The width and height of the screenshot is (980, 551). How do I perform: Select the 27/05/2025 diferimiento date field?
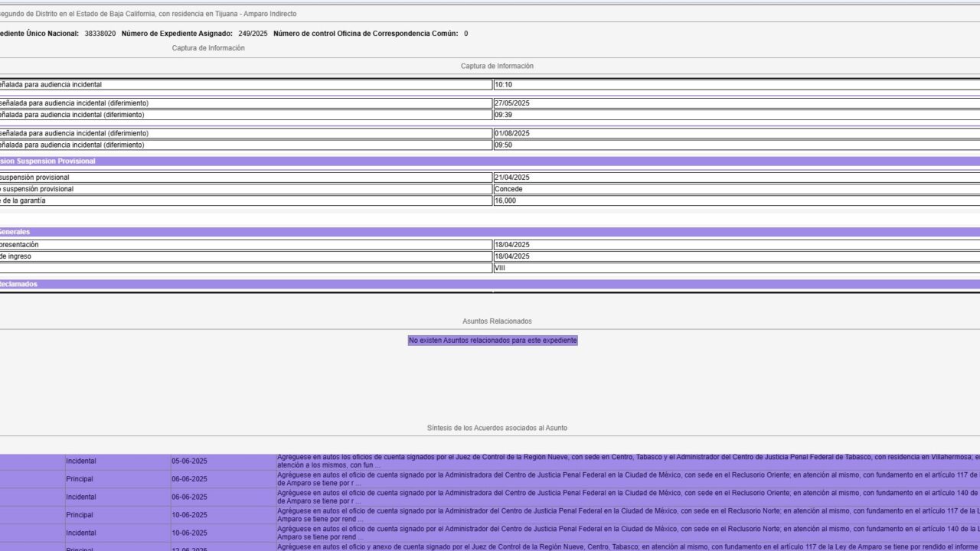[x=735, y=103]
